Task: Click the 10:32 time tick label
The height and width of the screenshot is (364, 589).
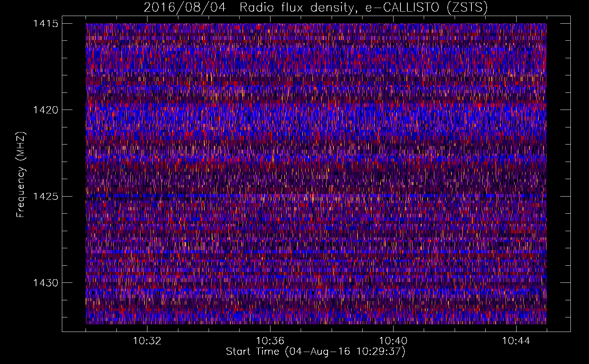Action: pos(147,341)
